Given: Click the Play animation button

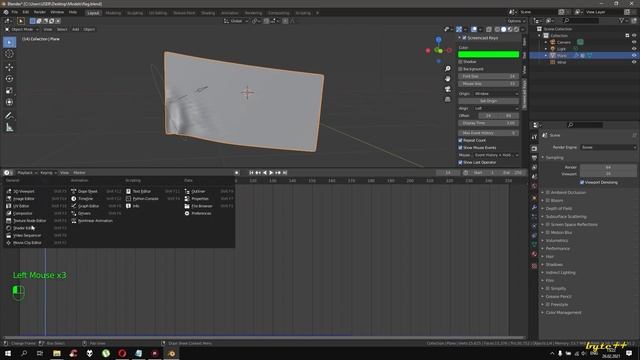Looking at the screenshot, I should [x=271, y=173].
